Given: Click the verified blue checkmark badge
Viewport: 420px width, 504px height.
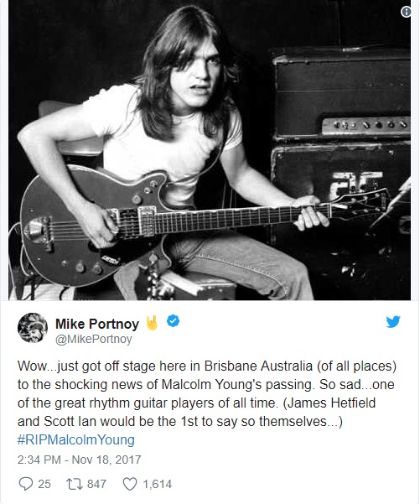Looking at the screenshot, I should pyautogui.click(x=174, y=321).
